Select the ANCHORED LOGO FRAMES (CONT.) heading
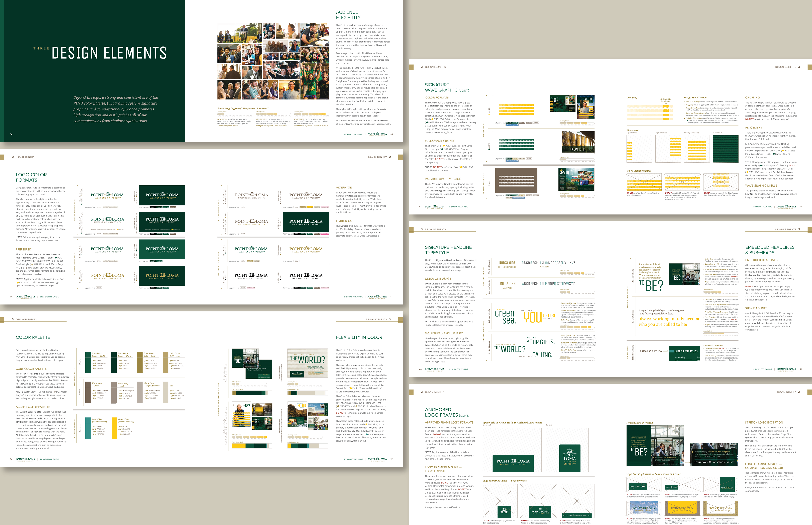The height and width of the screenshot is (525, 812). 447,412
